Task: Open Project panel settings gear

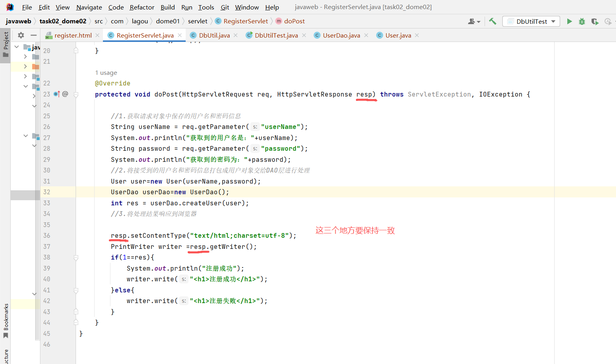Action: [21, 35]
